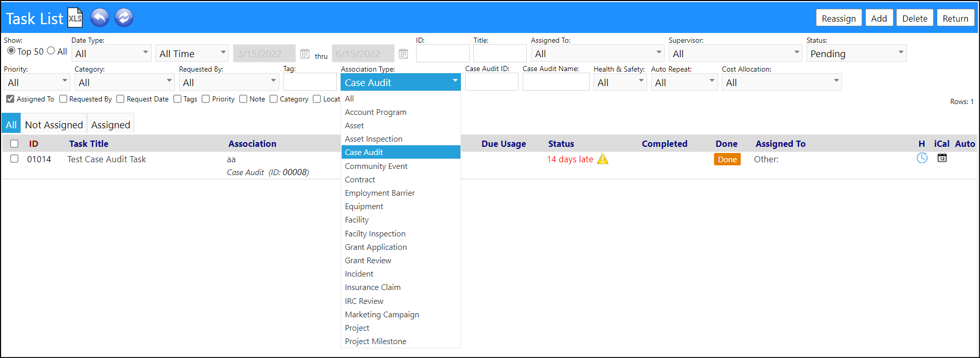Screen dimensions: 980x358
Task: Open the Category filter dropdown
Action: pos(124,82)
